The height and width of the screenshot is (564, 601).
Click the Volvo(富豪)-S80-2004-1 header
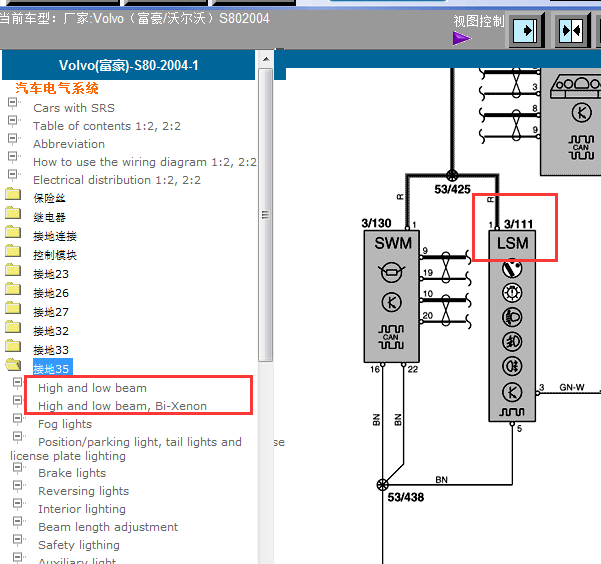(x=128, y=65)
